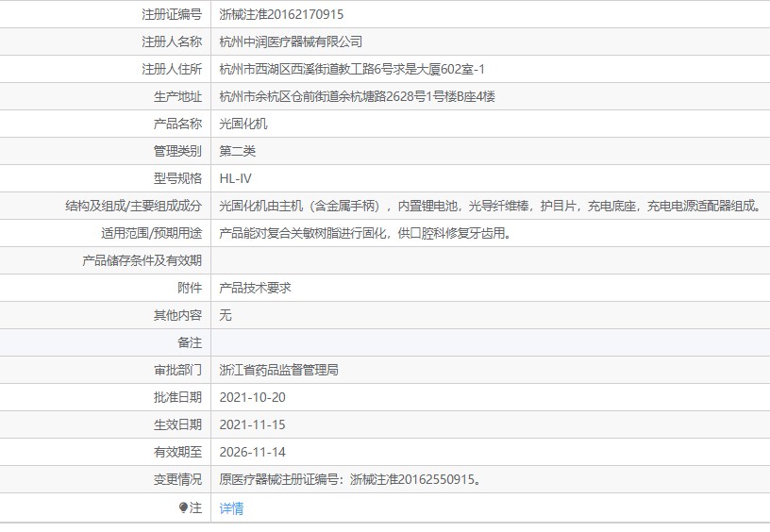This screenshot has height=532, width=770.
Task: Click production address with 余杭塘路2628号
Action: point(357,96)
